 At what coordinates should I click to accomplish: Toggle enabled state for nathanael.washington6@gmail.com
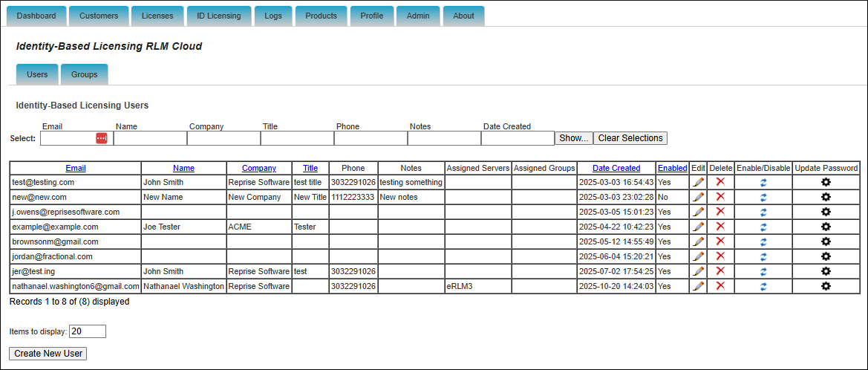(x=763, y=286)
